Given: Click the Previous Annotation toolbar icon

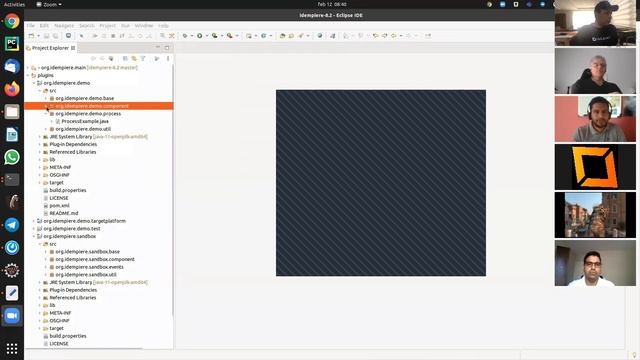Looking at the screenshot, I should 360,36.
